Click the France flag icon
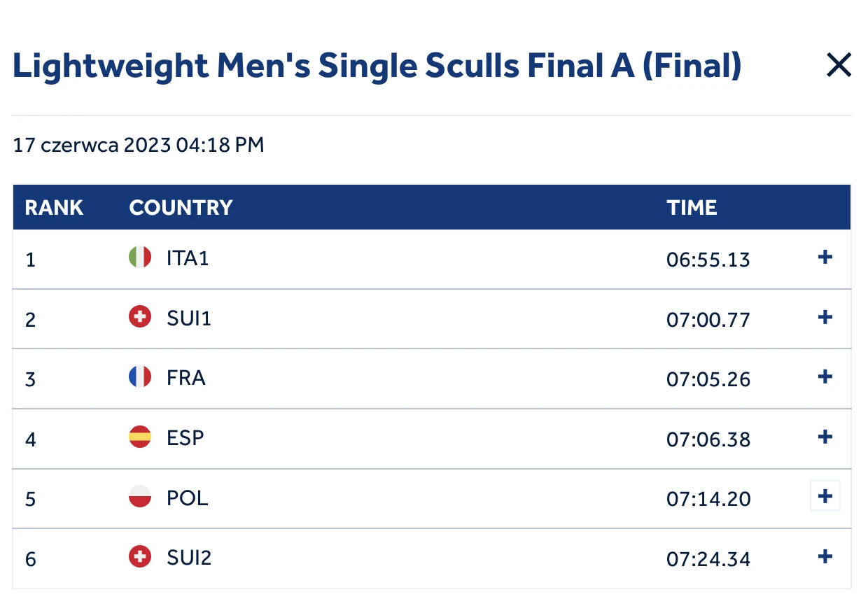Screen dimensions: 868x599 click(x=140, y=378)
